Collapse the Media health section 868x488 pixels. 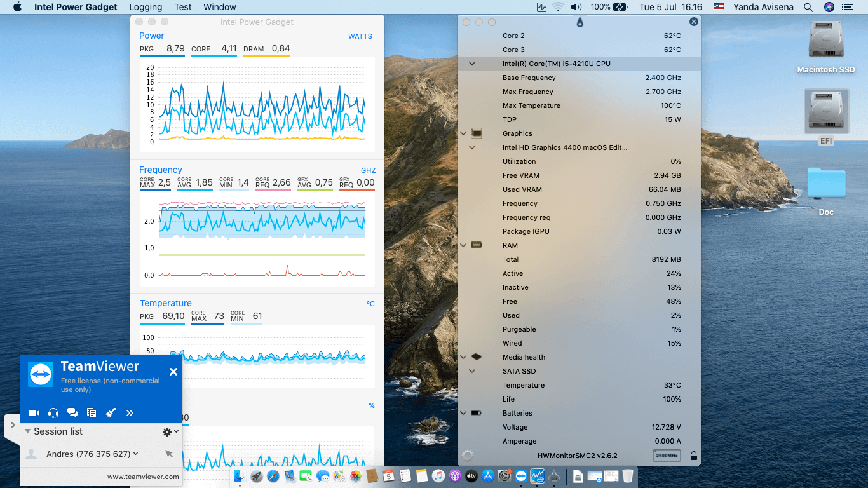click(463, 357)
